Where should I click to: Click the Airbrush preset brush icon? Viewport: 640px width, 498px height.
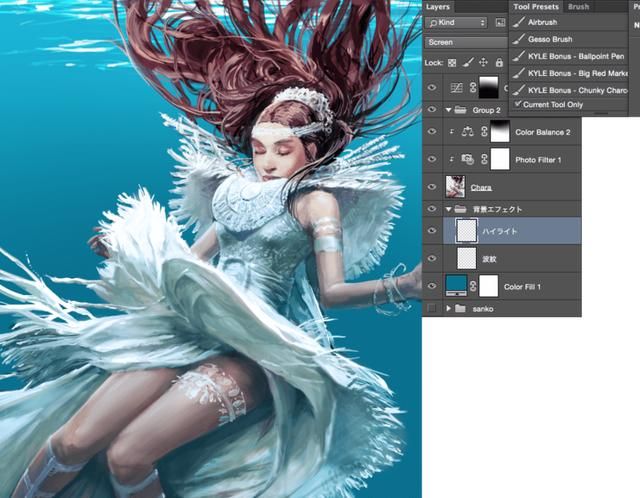(519, 22)
